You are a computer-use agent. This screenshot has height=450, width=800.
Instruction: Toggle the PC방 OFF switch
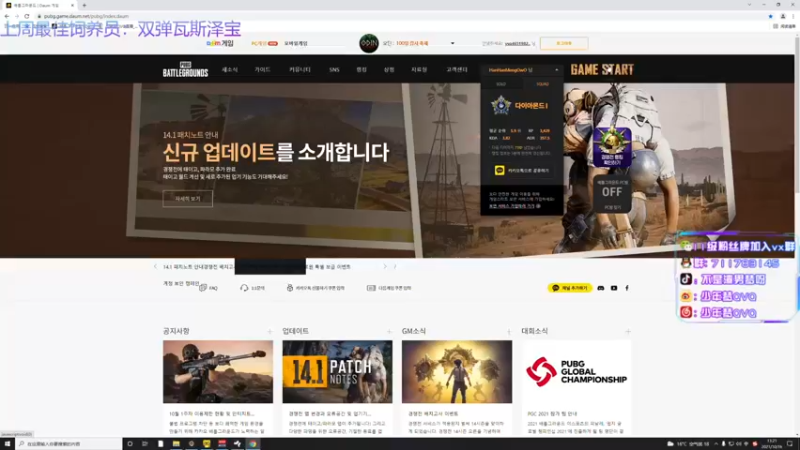click(x=612, y=192)
